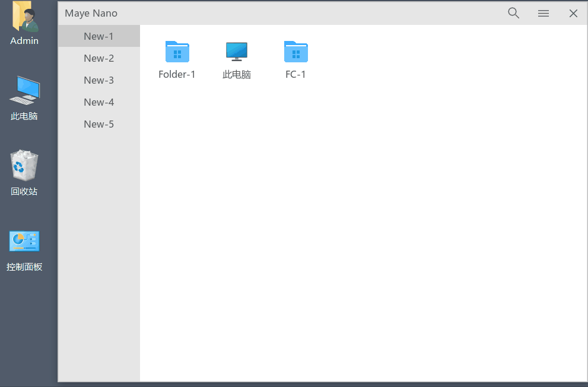Image resolution: width=588 pixels, height=387 pixels.
Task: Go to the New-4 tab
Action: (x=98, y=102)
